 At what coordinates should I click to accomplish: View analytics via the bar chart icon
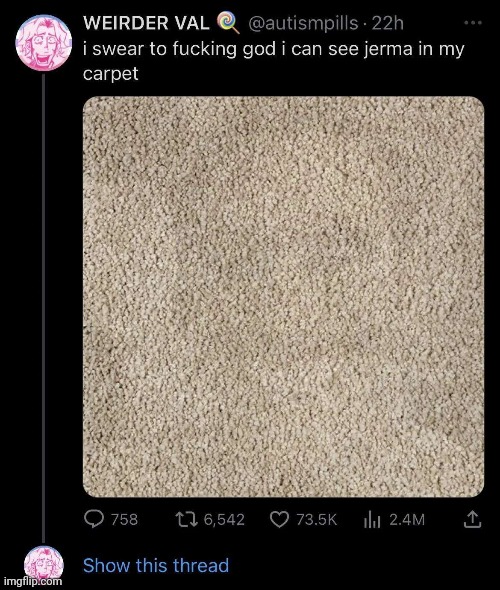[372, 520]
